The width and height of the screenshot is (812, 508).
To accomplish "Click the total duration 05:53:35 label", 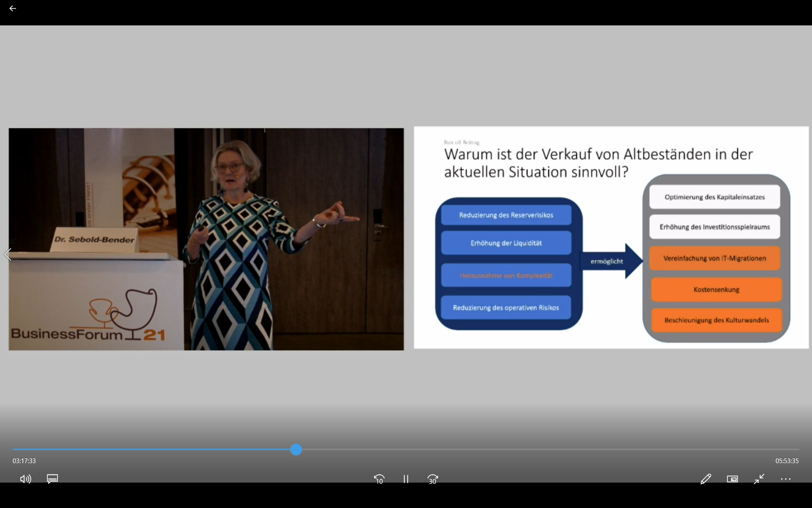I will coord(787,461).
